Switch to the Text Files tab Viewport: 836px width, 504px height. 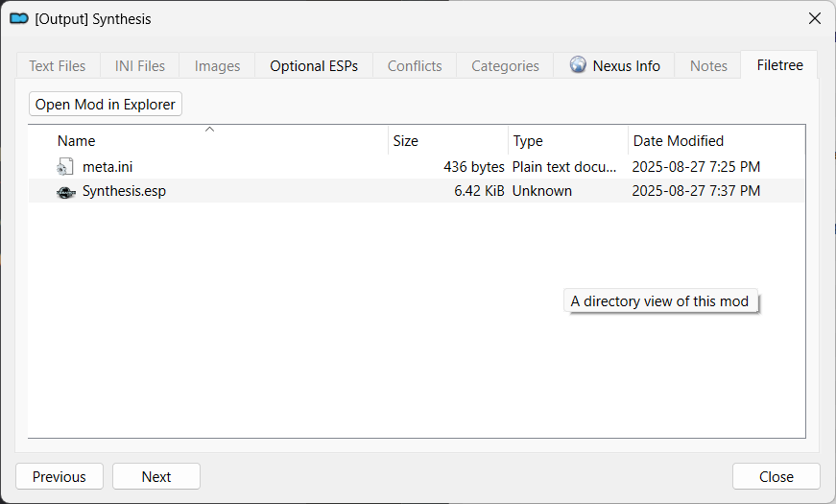click(x=58, y=66)
